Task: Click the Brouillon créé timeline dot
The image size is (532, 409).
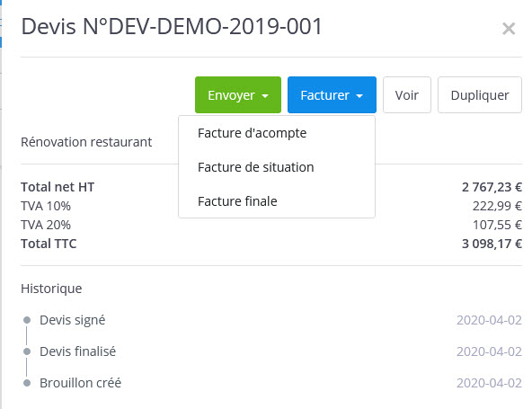Action: pyautogui.click(x=27, y=383)
